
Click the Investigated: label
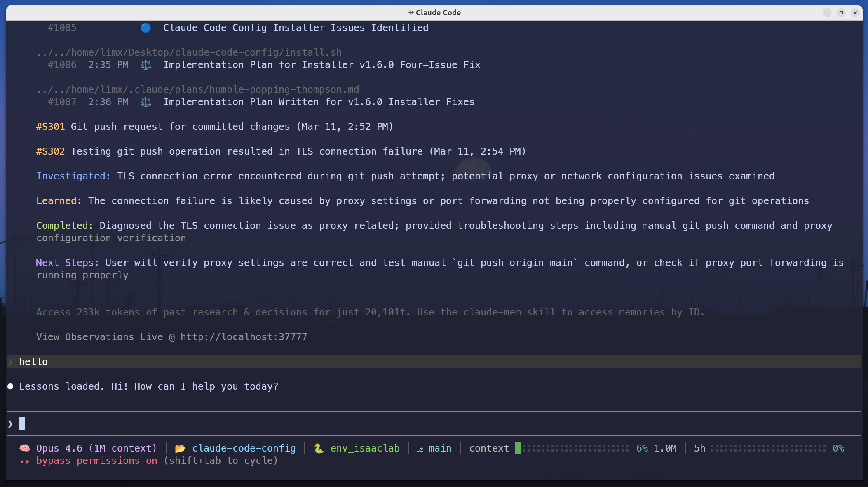73,176
